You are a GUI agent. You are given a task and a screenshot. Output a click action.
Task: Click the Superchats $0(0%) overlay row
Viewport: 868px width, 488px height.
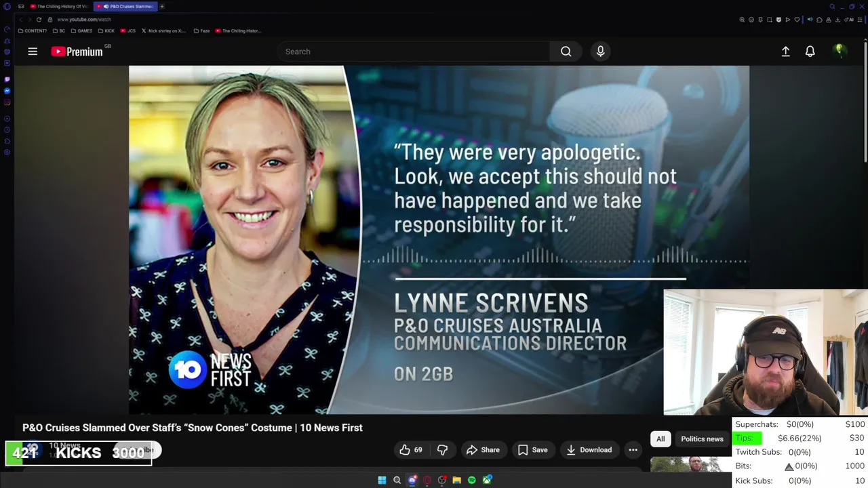coord(800,424)
